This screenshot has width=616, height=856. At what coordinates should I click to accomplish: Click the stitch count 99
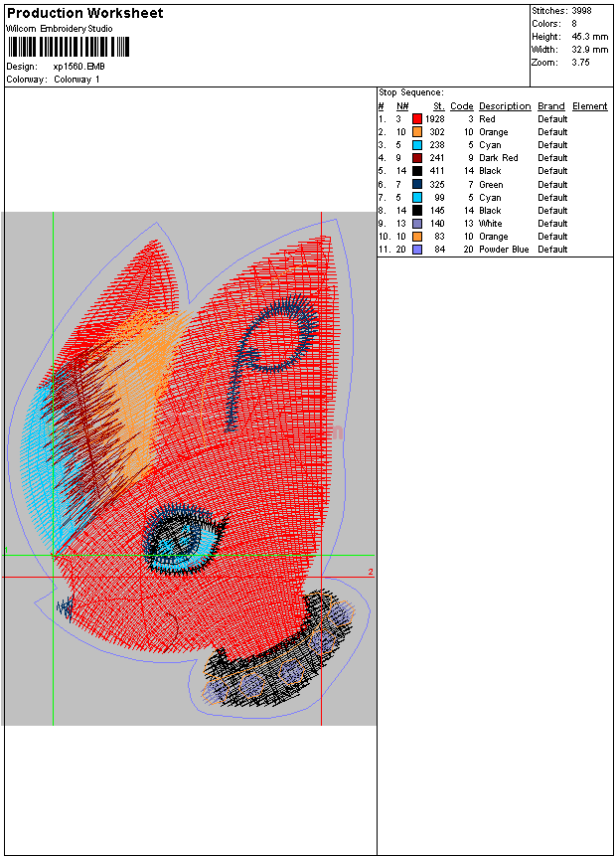pos(440,198)
